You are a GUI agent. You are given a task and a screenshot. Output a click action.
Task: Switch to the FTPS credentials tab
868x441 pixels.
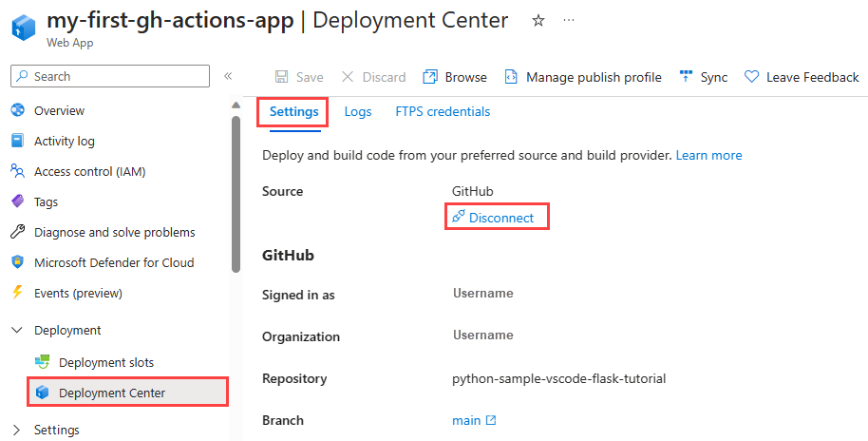[x=443, y=111]
